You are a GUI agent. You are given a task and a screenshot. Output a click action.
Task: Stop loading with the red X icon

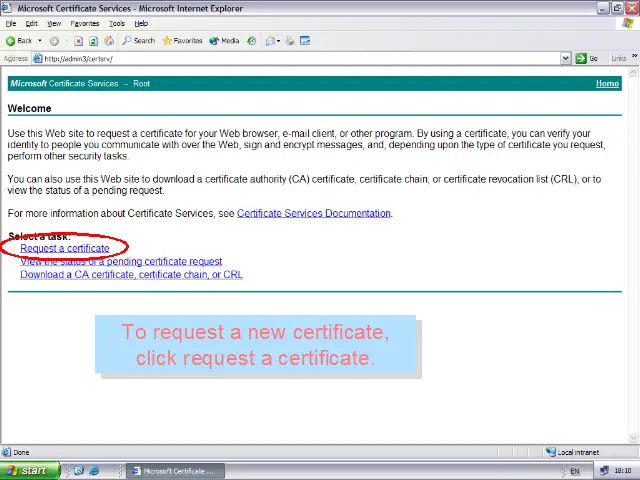79,41
